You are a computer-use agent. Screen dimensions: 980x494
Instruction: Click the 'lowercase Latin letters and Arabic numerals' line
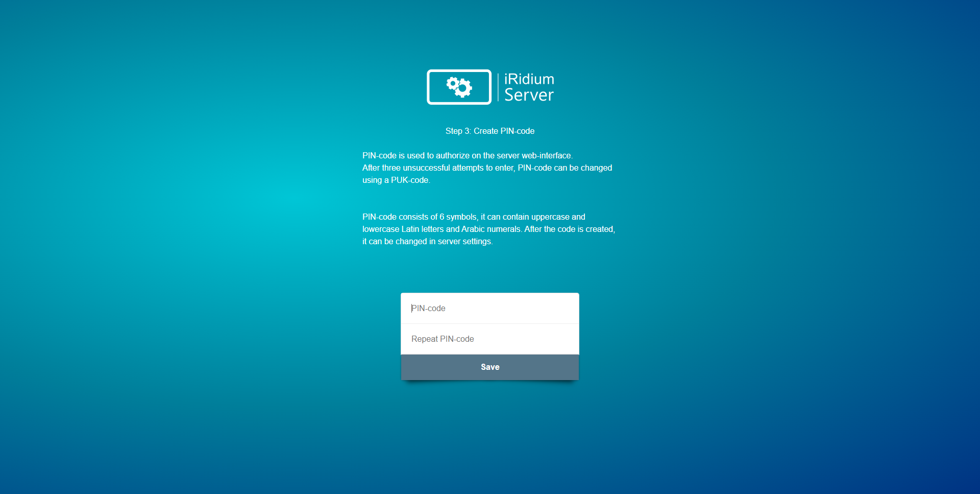488,229
